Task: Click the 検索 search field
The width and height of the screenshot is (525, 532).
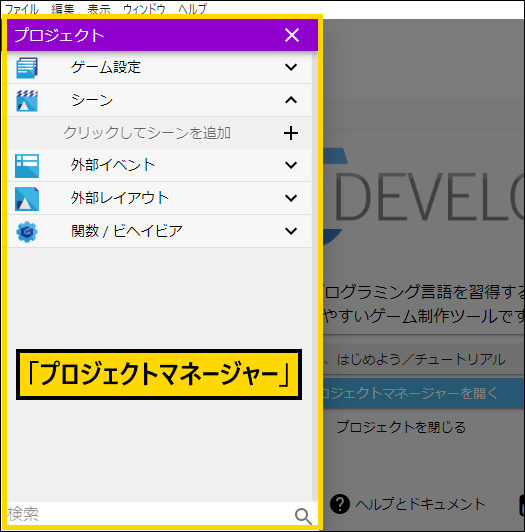Action: click(x=149, y=514)
